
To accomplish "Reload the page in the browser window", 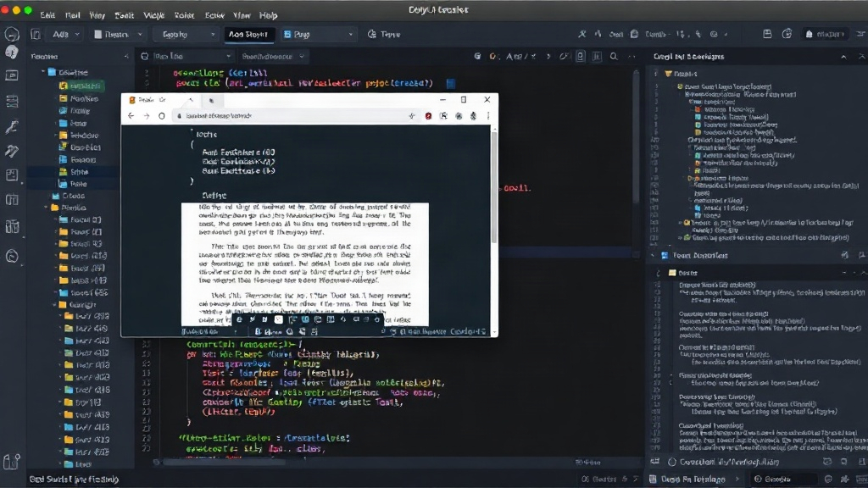I will 162,115.
